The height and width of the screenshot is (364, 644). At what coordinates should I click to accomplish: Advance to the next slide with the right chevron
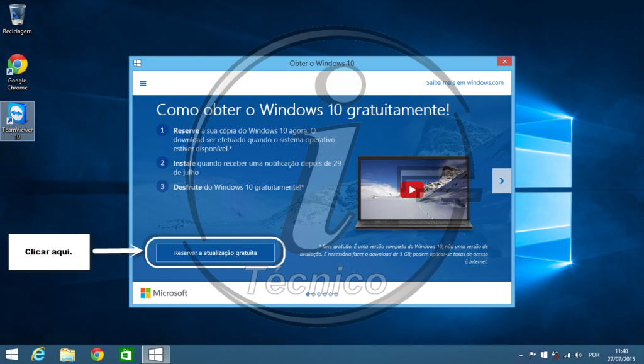[x=501, y=181]
